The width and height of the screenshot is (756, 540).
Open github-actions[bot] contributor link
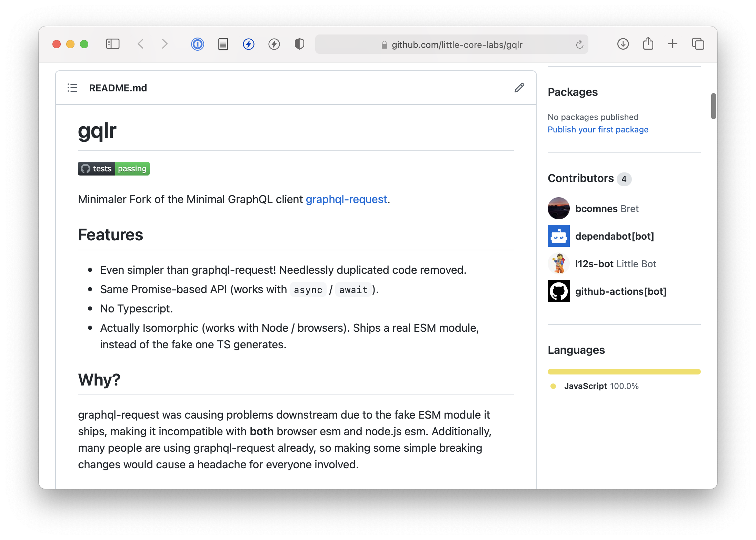[621, 291]
